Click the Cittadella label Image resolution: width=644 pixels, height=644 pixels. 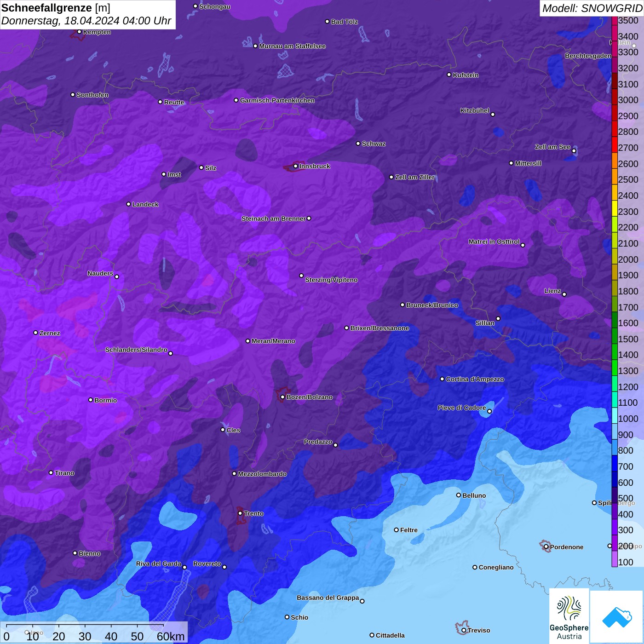point(390,635)
